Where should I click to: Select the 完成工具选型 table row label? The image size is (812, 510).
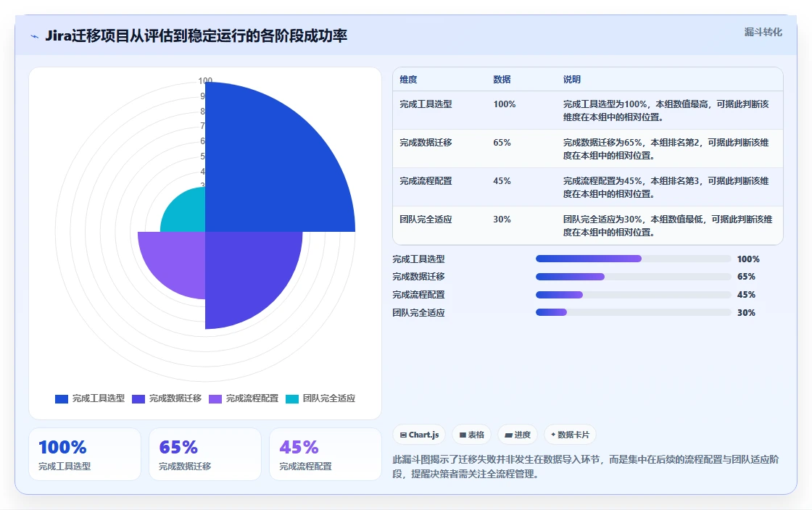click(x=426, y=104)
